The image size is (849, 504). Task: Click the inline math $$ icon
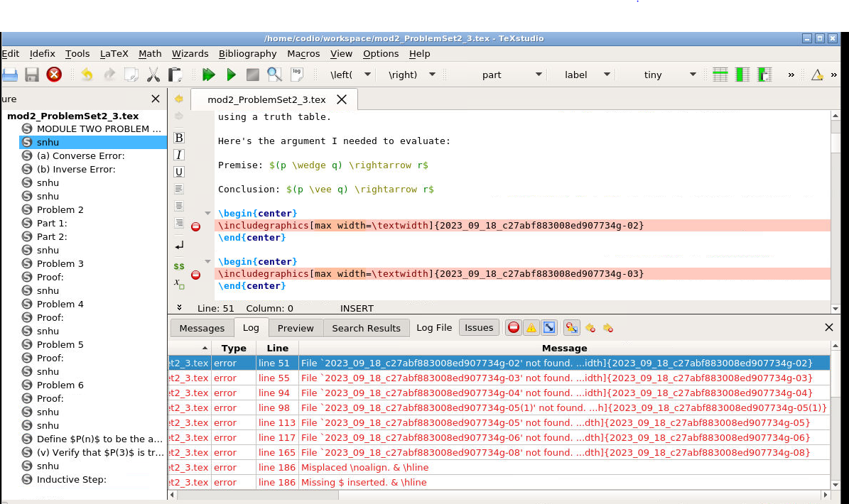(x=179, y=266)
